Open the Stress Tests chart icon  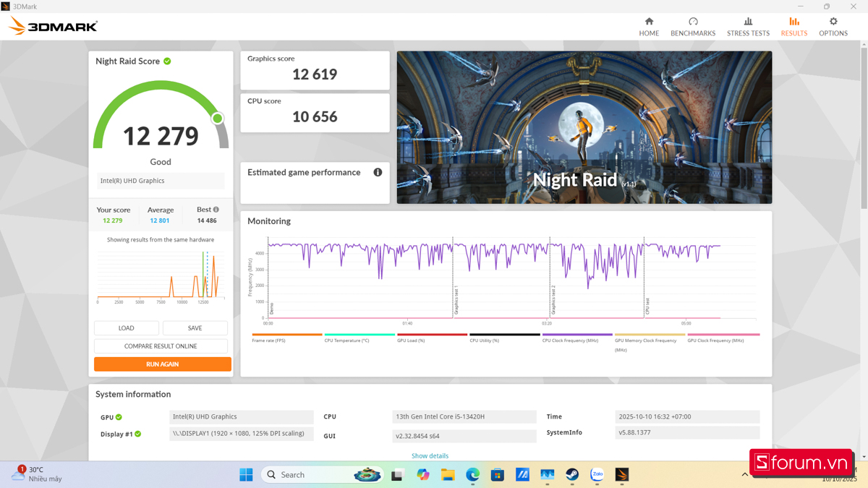pos(748,22)
